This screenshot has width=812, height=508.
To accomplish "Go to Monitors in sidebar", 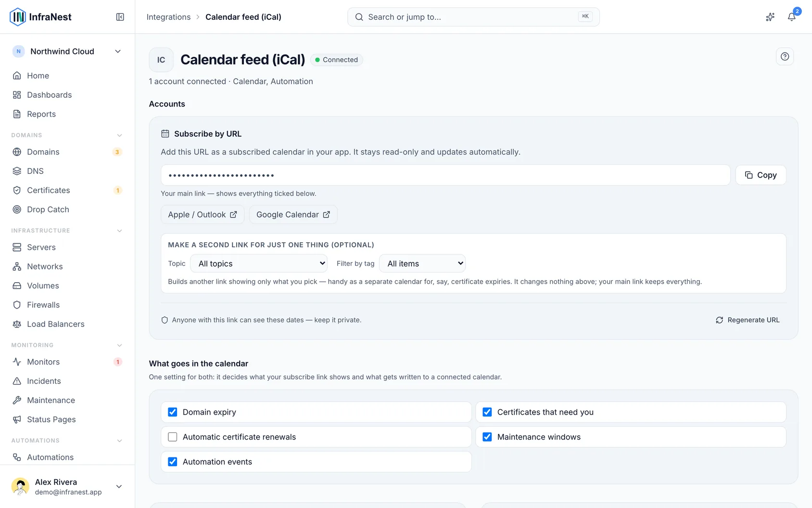I will 67,362.
